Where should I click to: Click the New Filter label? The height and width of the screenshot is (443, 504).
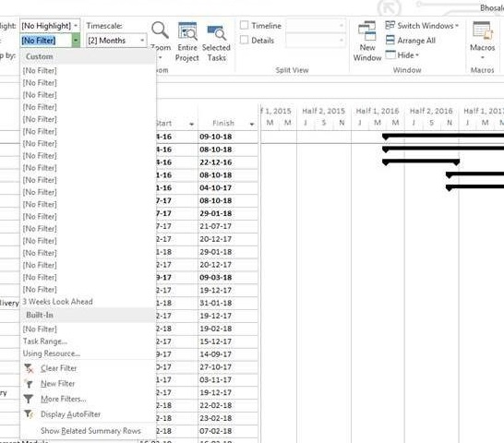57,384
